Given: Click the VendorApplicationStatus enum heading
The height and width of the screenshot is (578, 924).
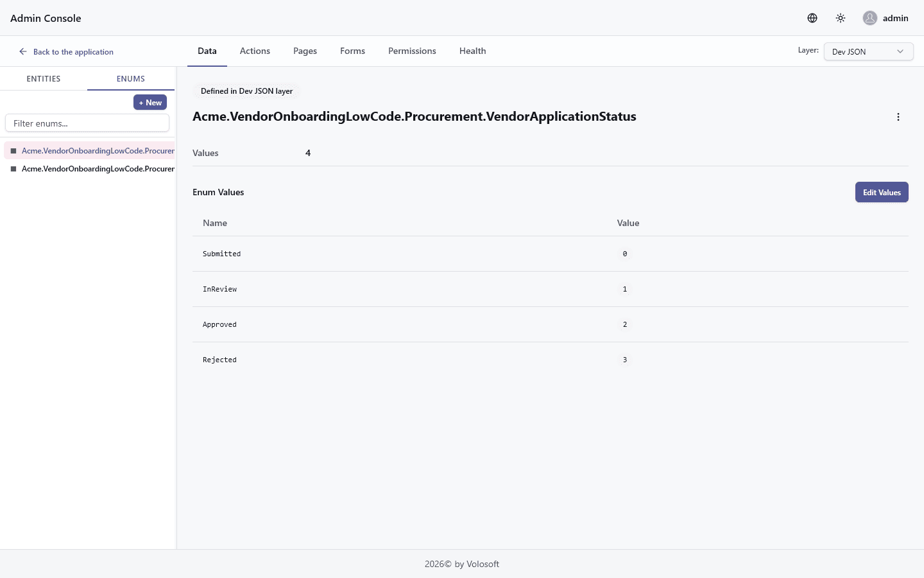Looking at the screenshot, I should (415, 116).
